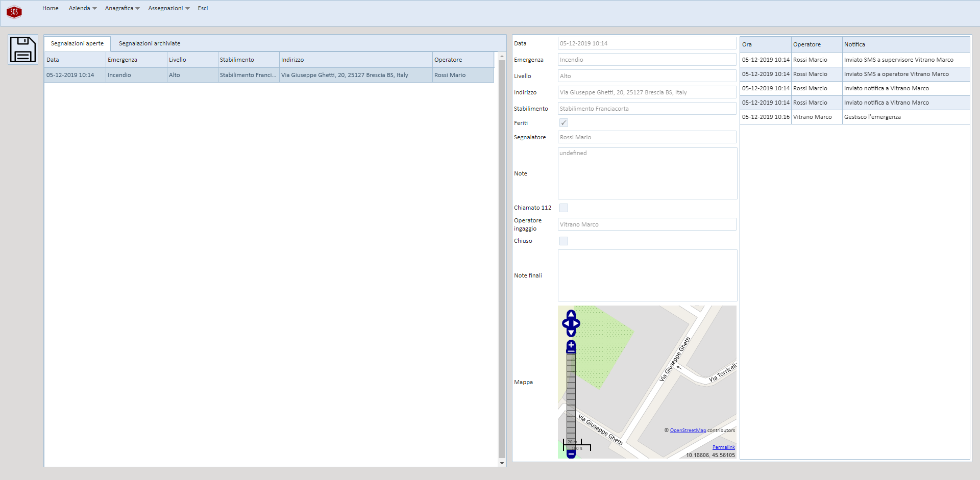This screenshot has width=980, height=480.
Task: Toggle the Feriti checkbox
Action: (x=563, y=123)
